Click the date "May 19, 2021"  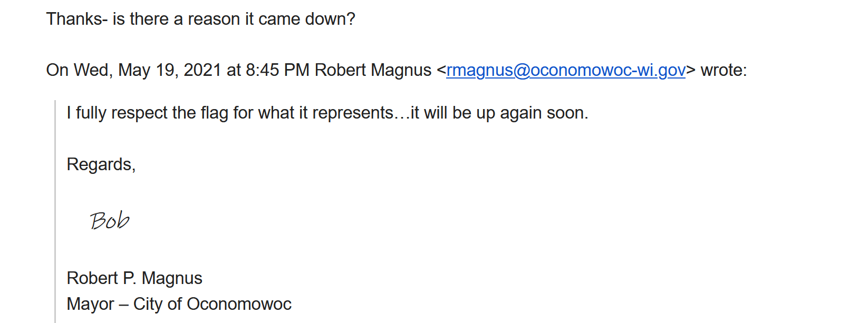(169, 70)
